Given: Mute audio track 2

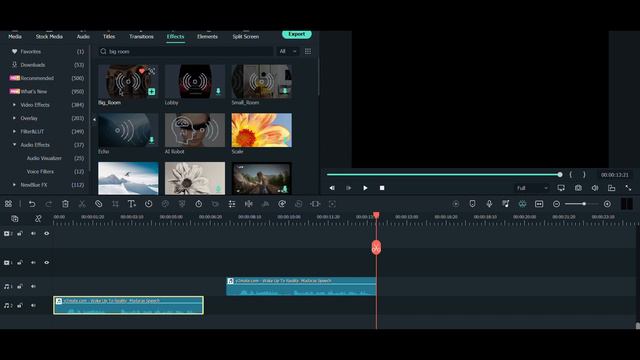Looking at the screenshot, I should 33,305.
